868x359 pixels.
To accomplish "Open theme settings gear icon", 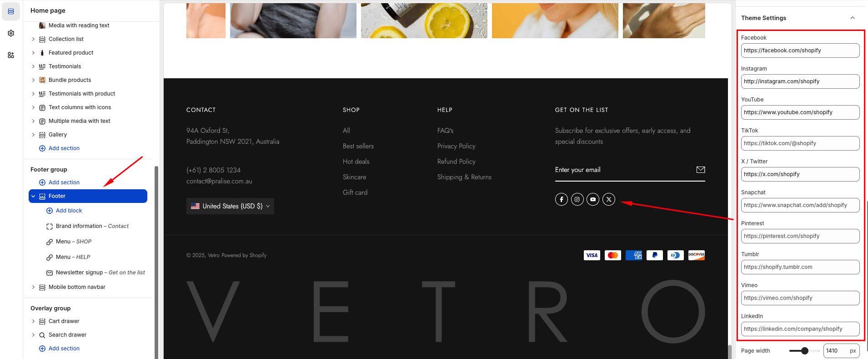I will click(11, 33).
